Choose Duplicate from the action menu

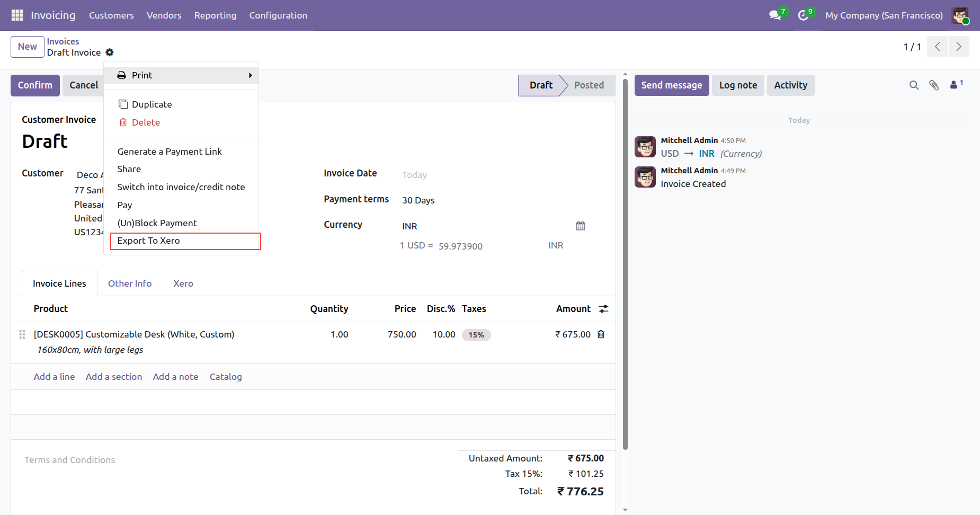(x=181, y=104)
